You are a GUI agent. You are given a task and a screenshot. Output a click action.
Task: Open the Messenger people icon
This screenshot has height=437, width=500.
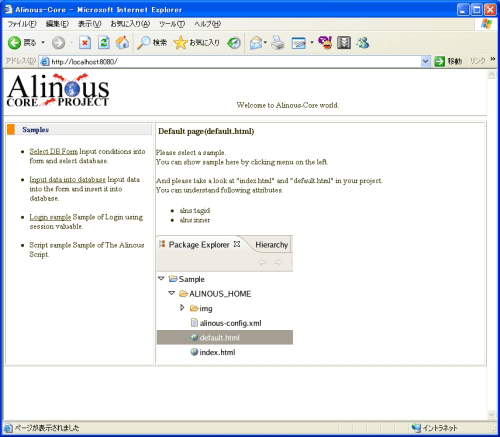click(363, 43)
